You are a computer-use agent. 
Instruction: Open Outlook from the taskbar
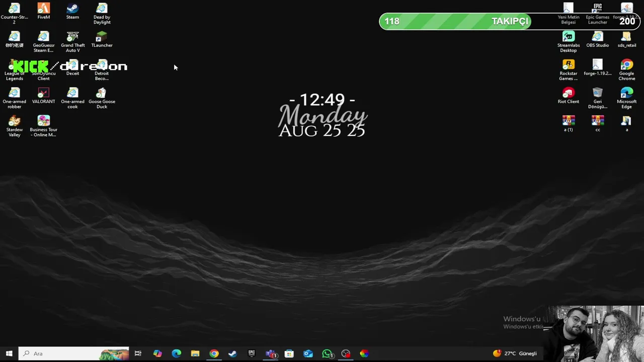[x=308, y=353]
